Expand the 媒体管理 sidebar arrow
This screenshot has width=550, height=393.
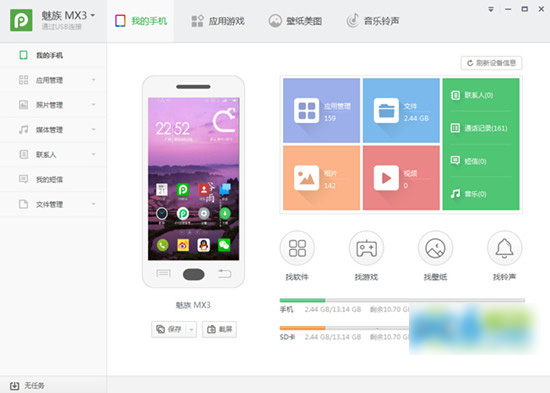pos(93,129)
